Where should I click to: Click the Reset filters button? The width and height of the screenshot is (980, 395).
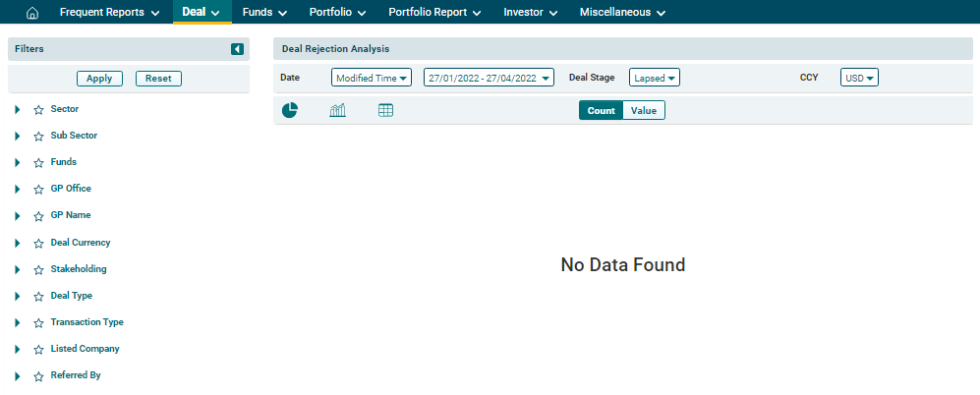coord(158,79)
